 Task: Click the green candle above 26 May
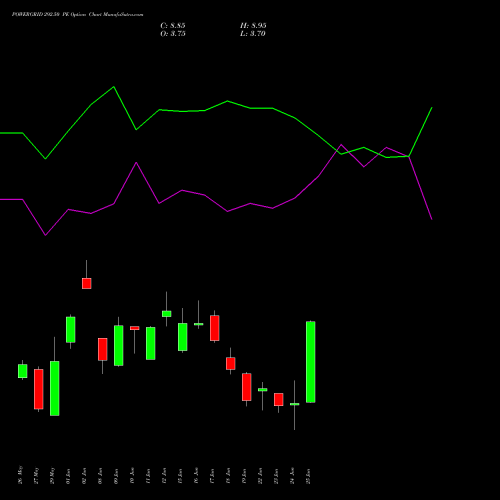pyautogui.click(x=23, y=371)
